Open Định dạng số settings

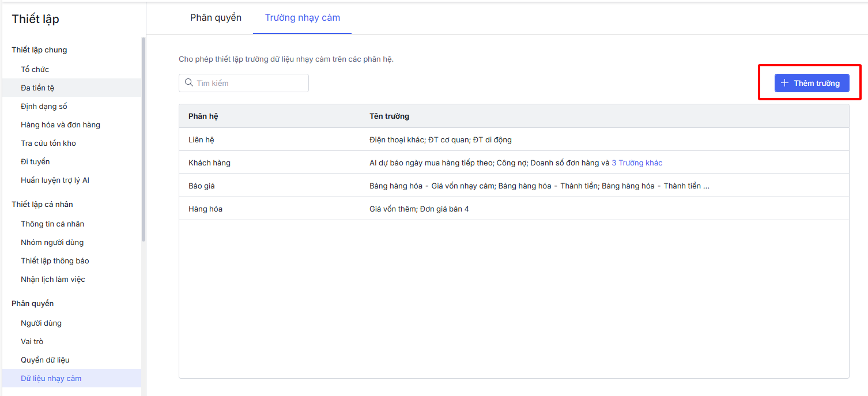coord(44,107)
